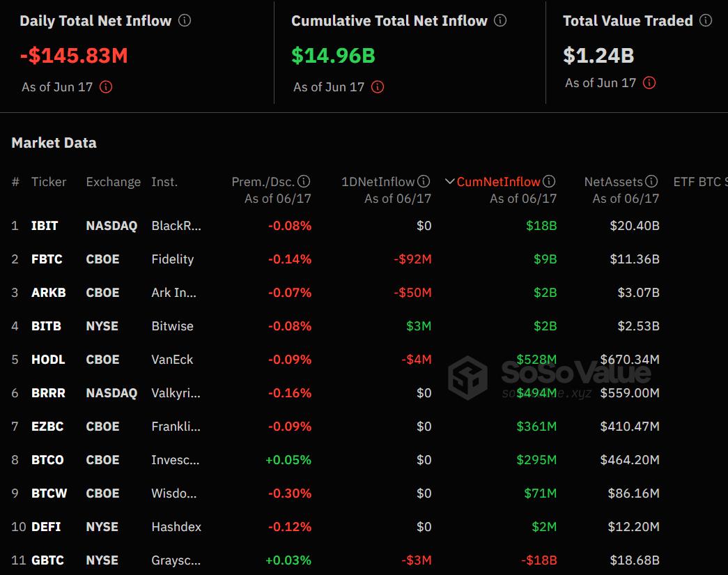
Task: Select FBTC 1D net inflow -$92M
Action: (x=412, y=259)
